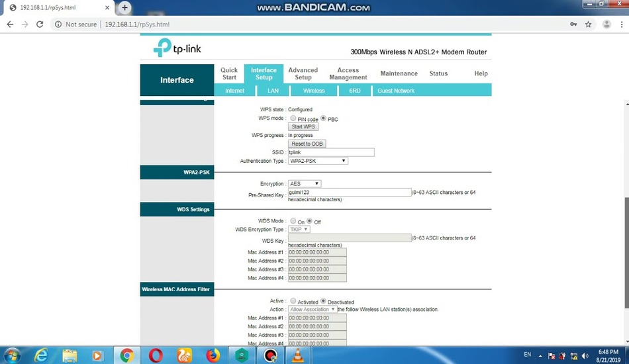629x364 pixels.
Task: Set WDS Mode to Off
Action: (309, 221)
